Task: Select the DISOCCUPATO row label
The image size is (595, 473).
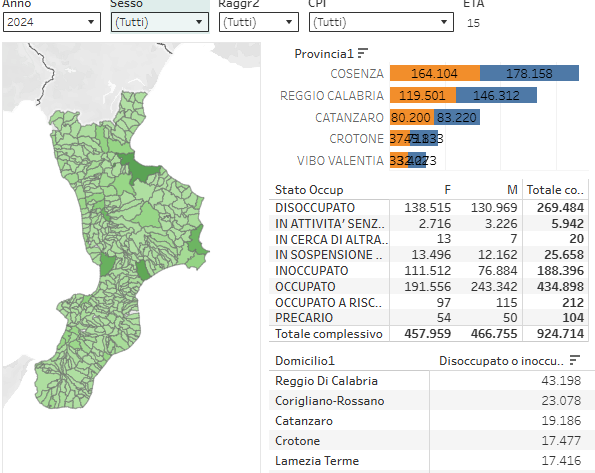Action: pyautogui.click(x=315, y=208)
